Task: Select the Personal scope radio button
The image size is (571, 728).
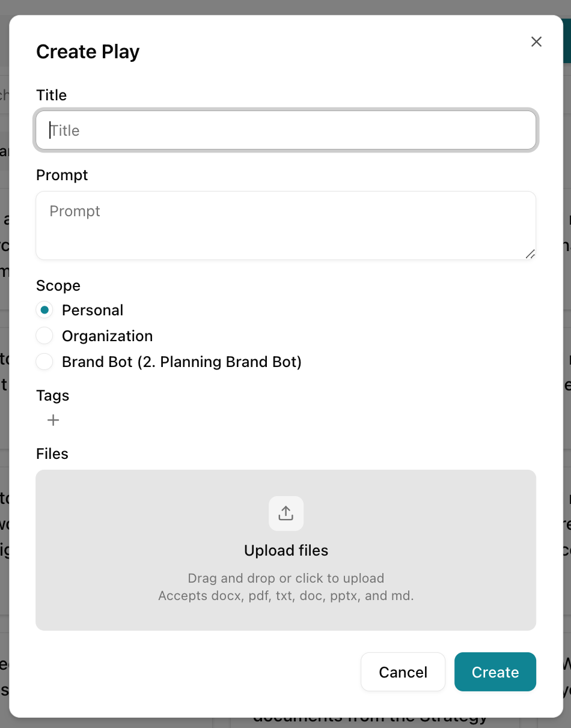Action: point(44,310)
